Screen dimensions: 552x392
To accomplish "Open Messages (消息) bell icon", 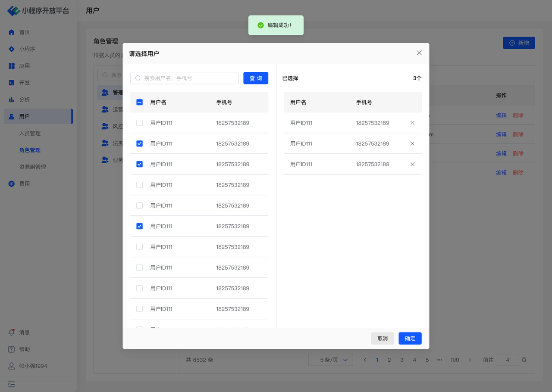I will click(x=12, y=333).
